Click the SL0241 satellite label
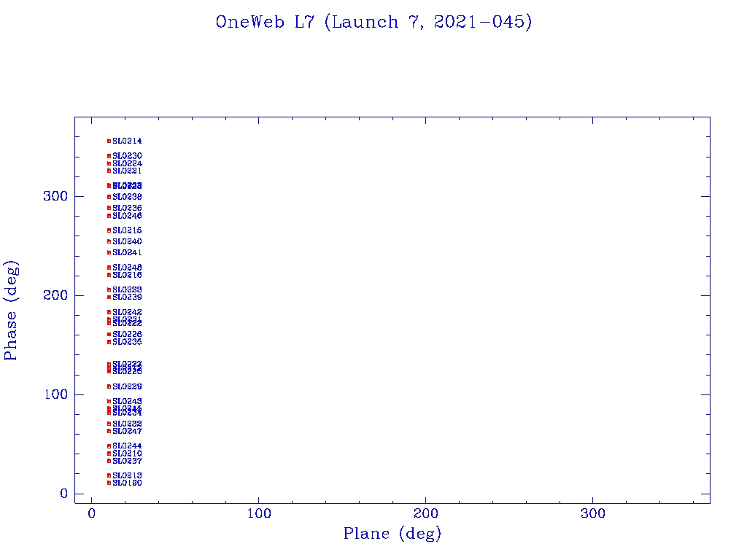This screenshot has height=560, width=747. pos(127,252)
